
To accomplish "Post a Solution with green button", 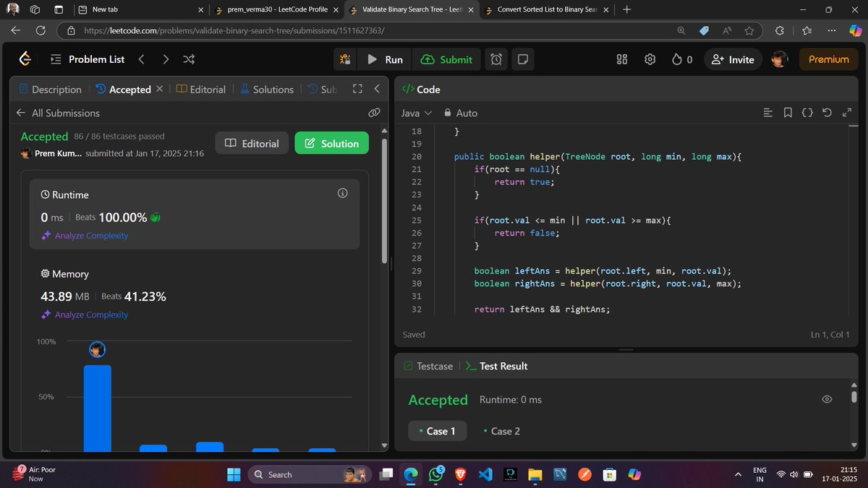I will click(331, 143).
